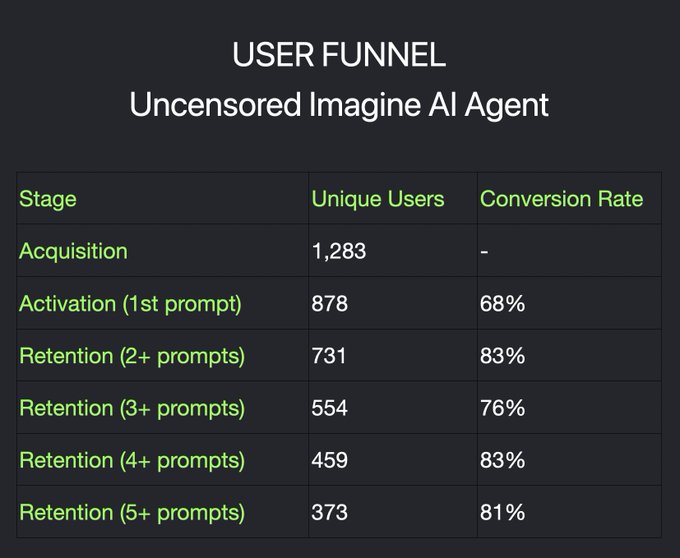Select the 554 unique users cell
This screenshot has width=680, height=558.
(x=330, y=408)
